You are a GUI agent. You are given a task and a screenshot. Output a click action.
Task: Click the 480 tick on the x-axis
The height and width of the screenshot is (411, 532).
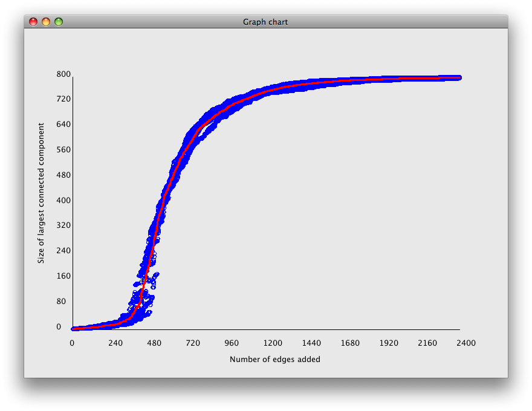(x=154, y=343)
